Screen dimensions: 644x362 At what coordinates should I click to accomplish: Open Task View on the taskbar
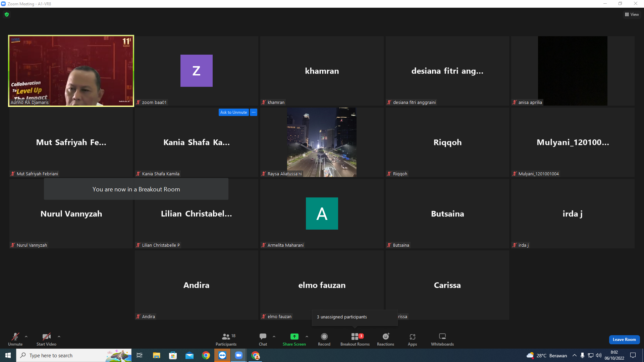[140, 355]
